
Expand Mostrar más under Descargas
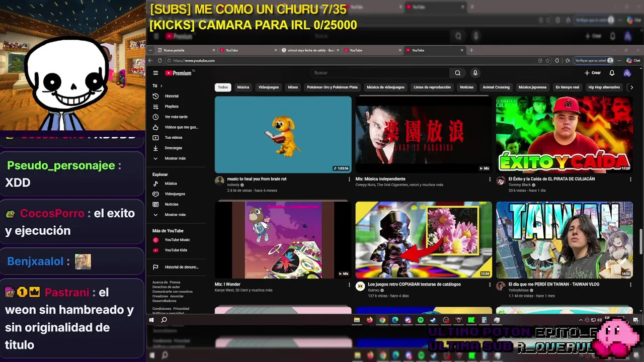coord(176,158)
